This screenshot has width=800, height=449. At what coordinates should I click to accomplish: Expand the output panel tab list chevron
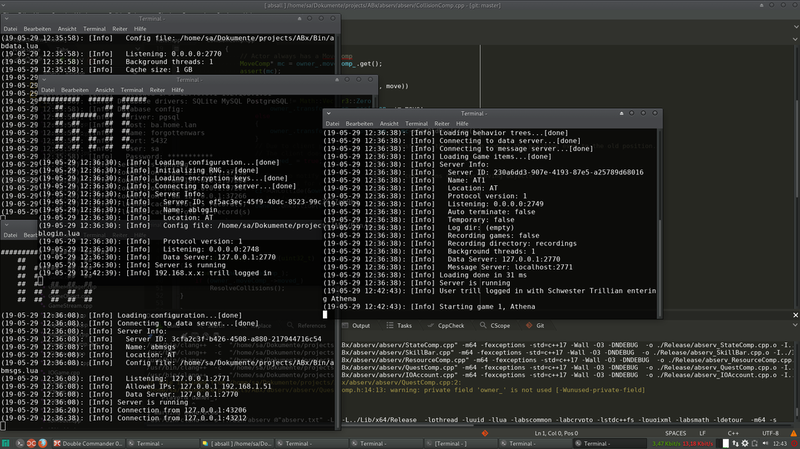pyautogui.click(x=795, y=326)
